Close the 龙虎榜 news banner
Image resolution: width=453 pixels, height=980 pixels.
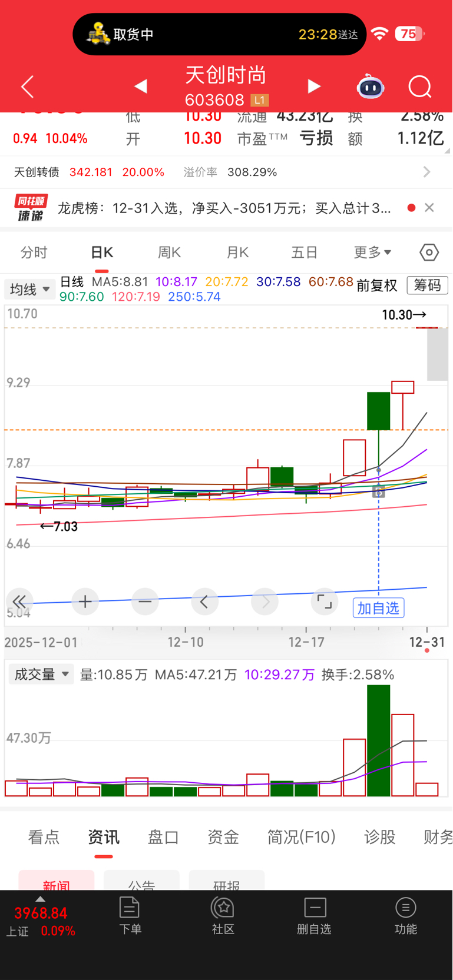coord(429,207)
